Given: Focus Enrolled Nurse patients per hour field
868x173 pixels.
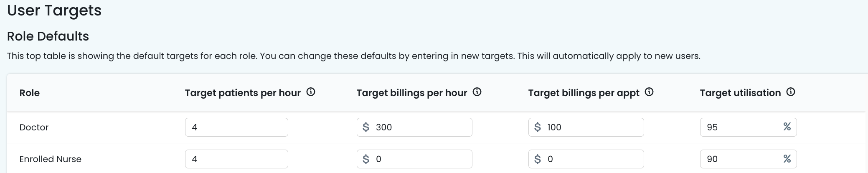Looking at the screenshot, I should click(236, 159).
